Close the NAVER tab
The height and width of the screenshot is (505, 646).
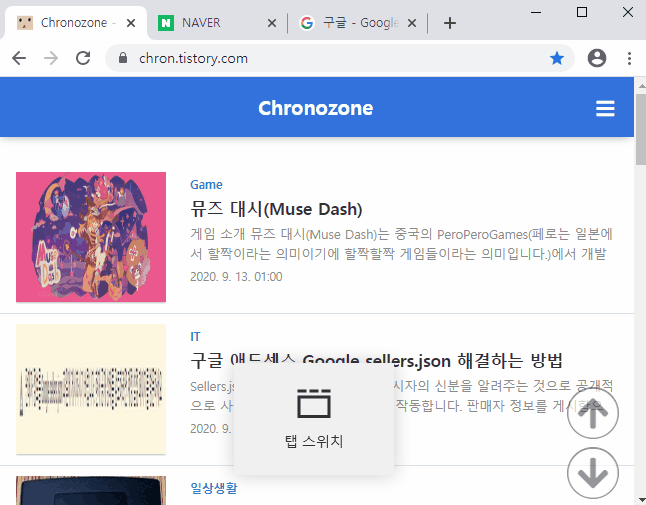(272, 23)
